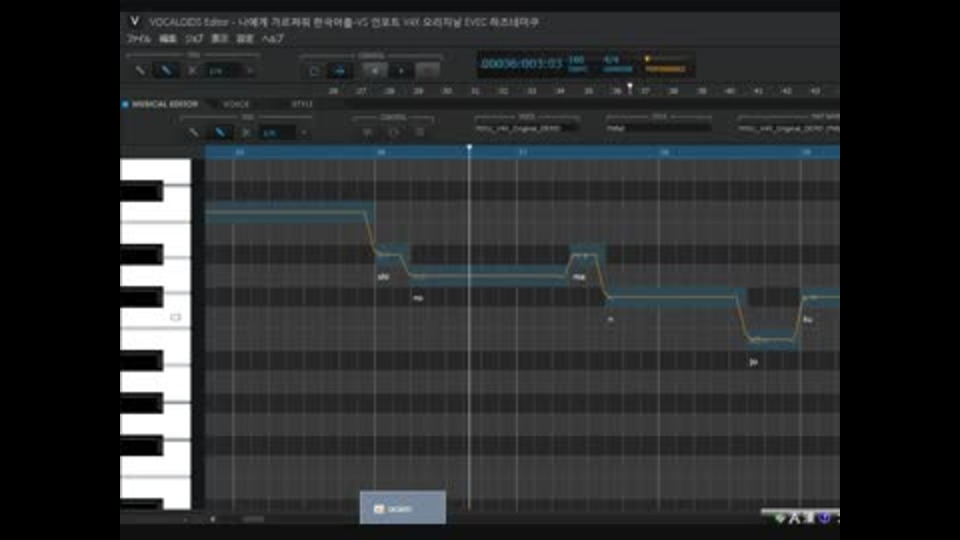Switch to the VOICE tab
The height and width of the screenshot is (540, 960).
click(236, 105)
